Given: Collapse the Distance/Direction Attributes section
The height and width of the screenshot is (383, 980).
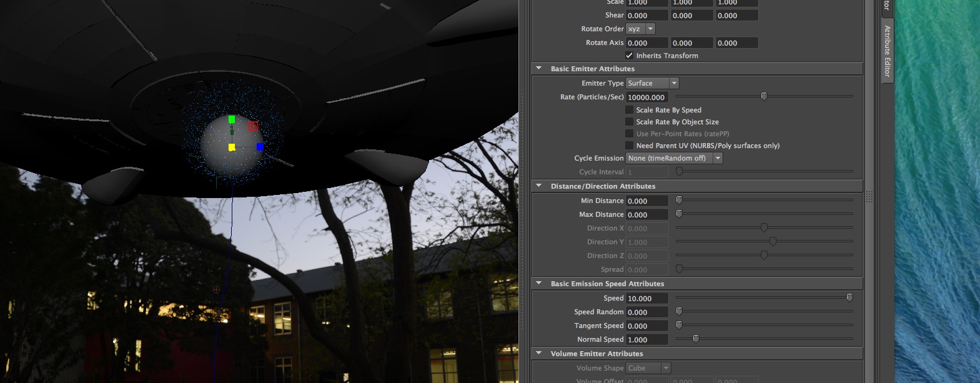Looking at the screenshot, I should [539, 186].
